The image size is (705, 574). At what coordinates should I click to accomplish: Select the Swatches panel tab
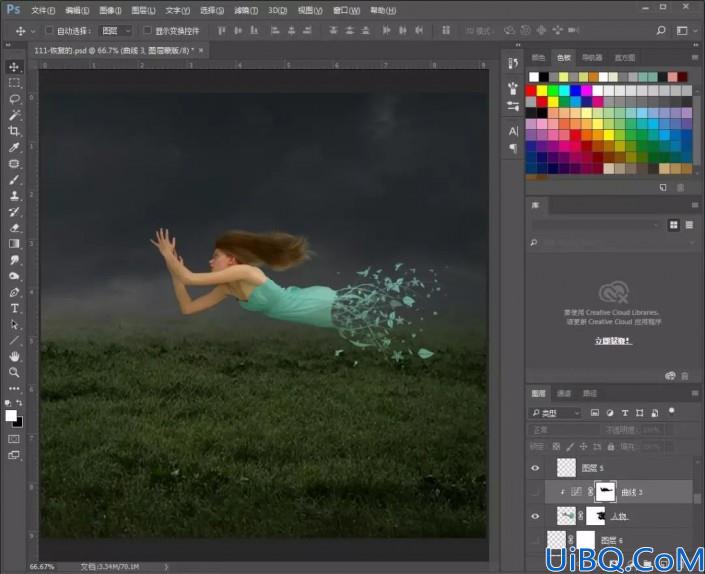(x=563, y=58)
